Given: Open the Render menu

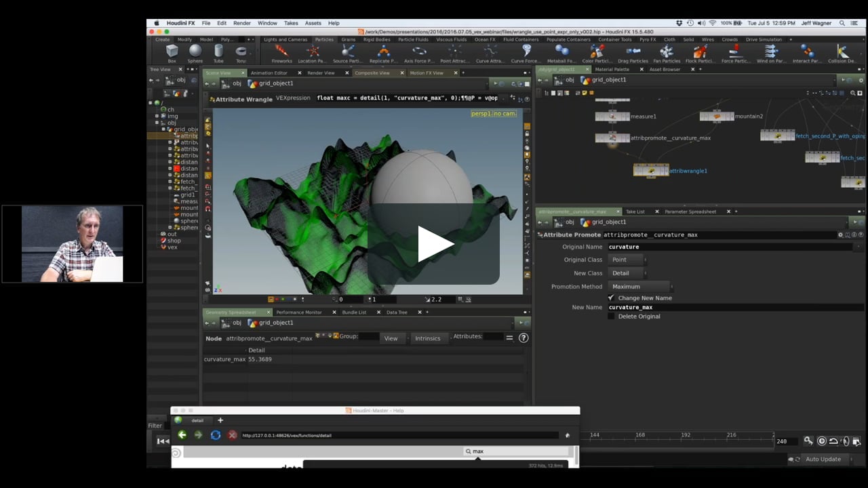Looking at the screenshot, I should pos(242,23).
